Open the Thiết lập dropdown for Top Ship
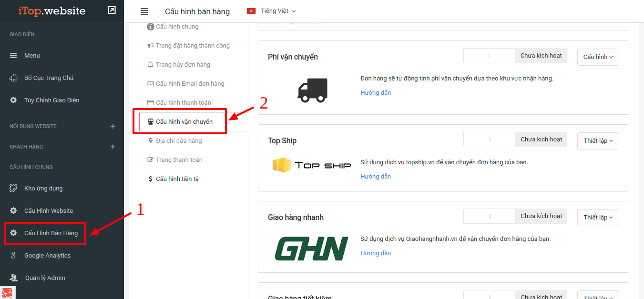The width and height of the screenshot is (644, 299). point(598,141)
